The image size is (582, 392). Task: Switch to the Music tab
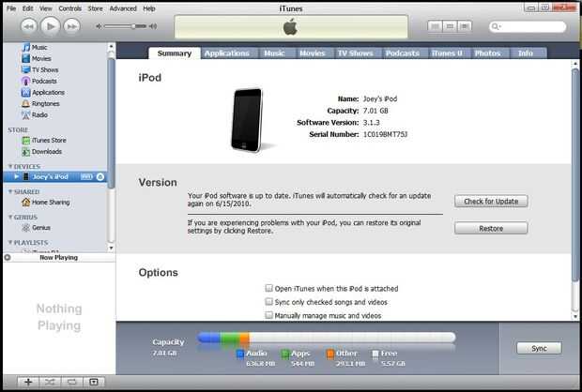[274, 53]
